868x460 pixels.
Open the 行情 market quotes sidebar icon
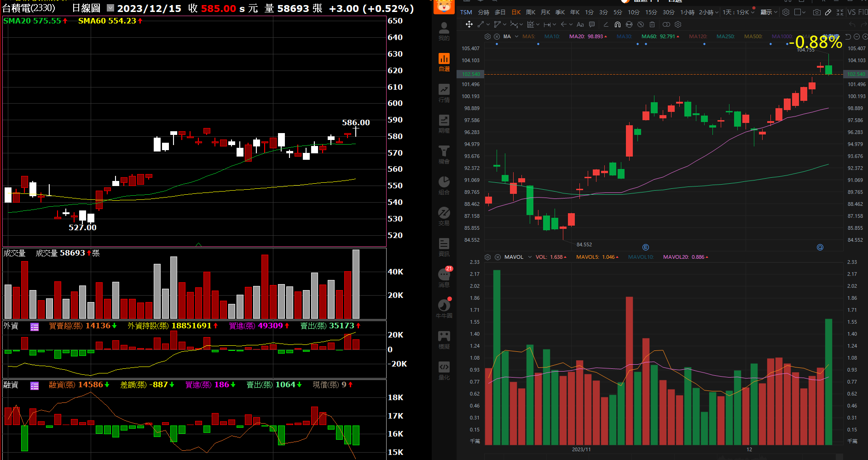tap(444, 93)
